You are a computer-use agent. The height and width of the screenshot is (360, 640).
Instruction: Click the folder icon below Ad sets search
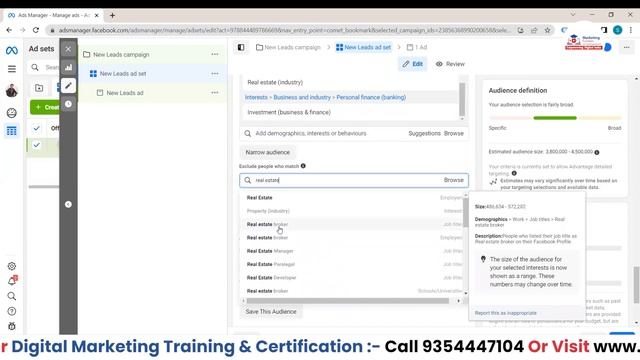tap(39, 88)
